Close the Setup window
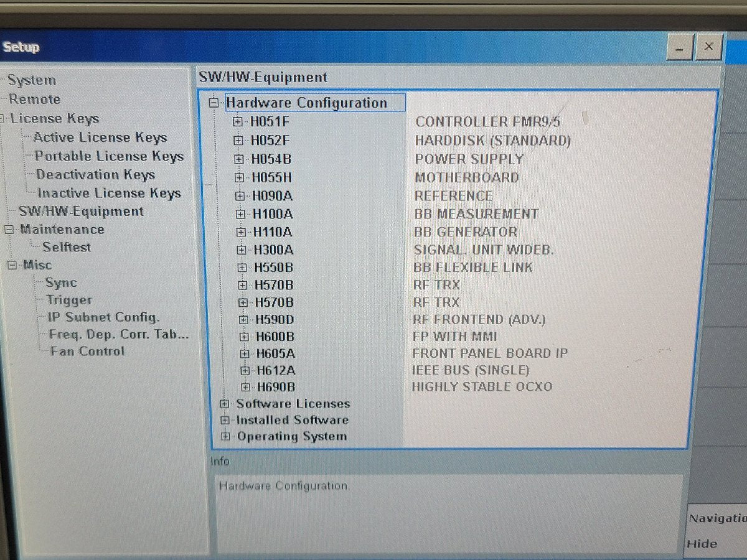The image size is (747, 560). click(x=708, y=47)
